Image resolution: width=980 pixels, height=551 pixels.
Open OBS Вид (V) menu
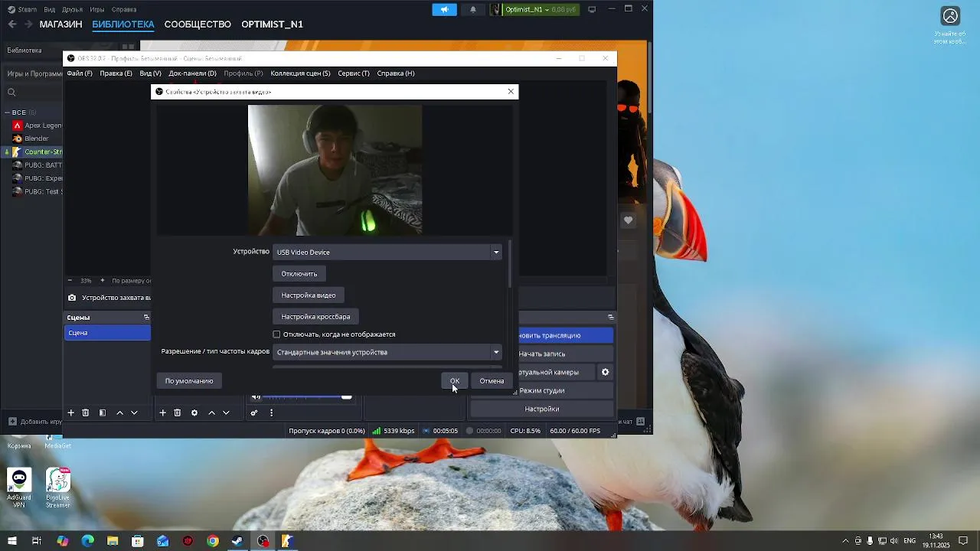click(x=150, y=73)
